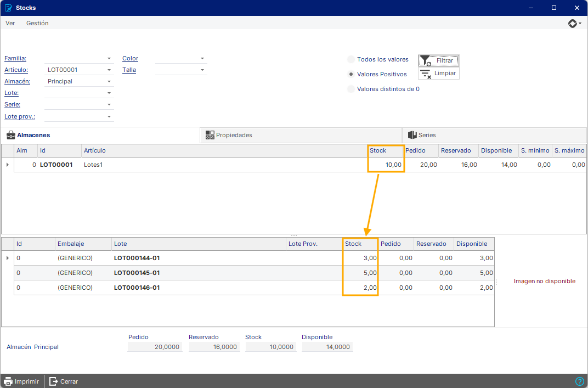Click the Cerrar exit icon
The width and height of the screenshot is (588, 388).
coord(54,381)
